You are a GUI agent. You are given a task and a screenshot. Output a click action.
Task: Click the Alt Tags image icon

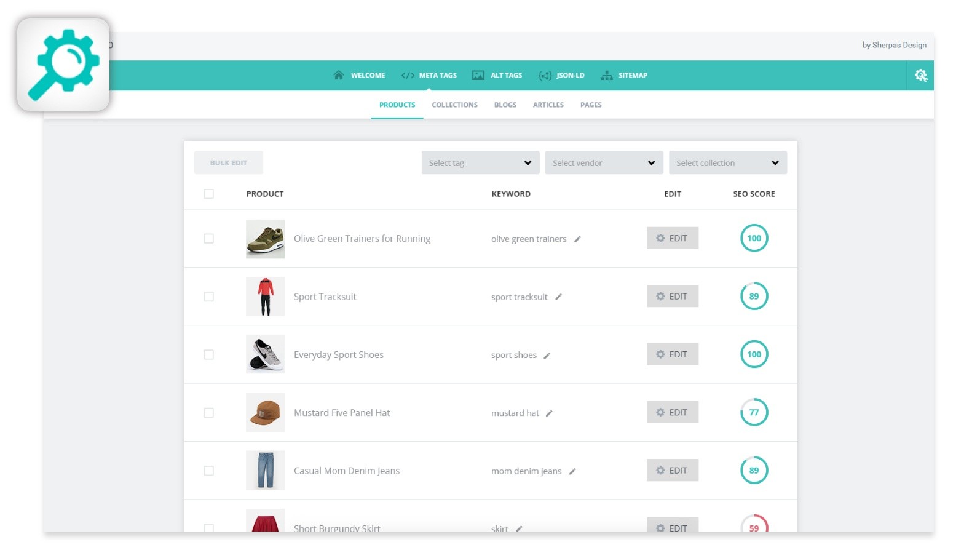[478, 75]
